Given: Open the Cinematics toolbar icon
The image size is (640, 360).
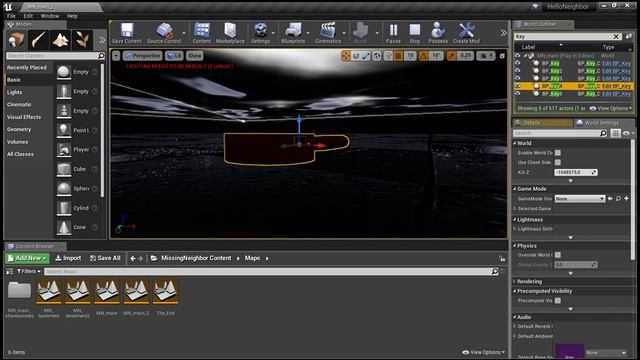Looking at the screenshot, I should pyautogui.click(x=328, y=33).
